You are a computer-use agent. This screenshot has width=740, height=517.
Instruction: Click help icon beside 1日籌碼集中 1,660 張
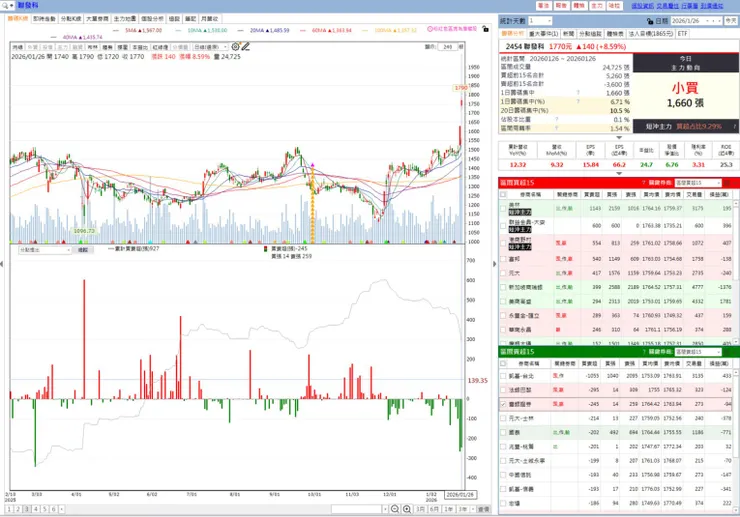pos(578,93)
